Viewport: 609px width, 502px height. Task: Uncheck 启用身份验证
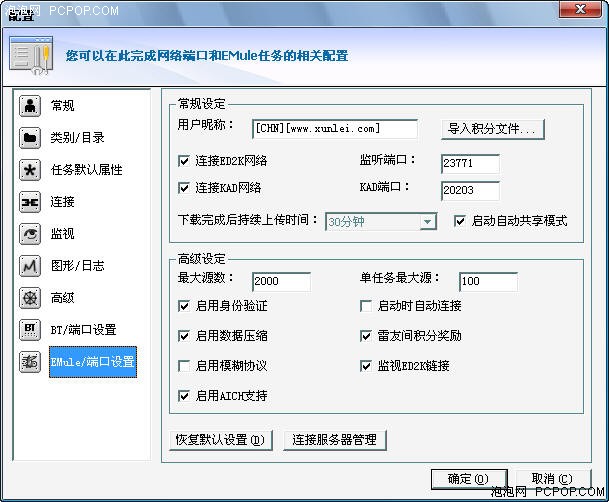(x=184, y=306)
